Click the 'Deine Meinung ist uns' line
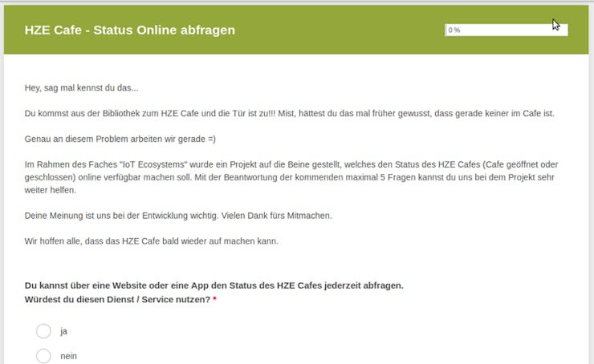Image resolution: width=594 pixels, height=364 pixels. [x=178, y=216]
